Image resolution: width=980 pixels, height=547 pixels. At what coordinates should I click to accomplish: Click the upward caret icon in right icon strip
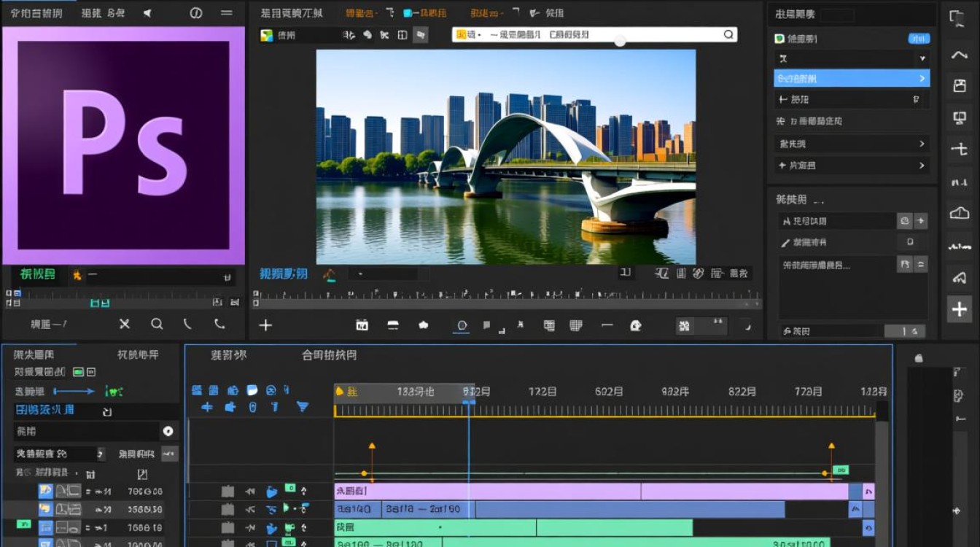(x=958, y=55)
